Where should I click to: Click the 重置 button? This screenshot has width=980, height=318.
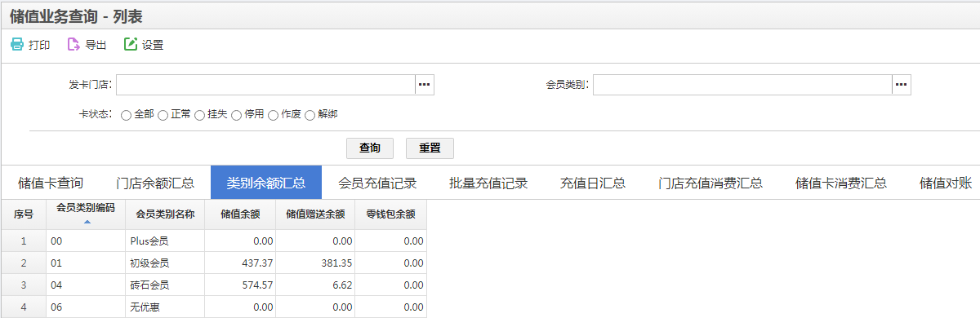click(x=430, y=148)
